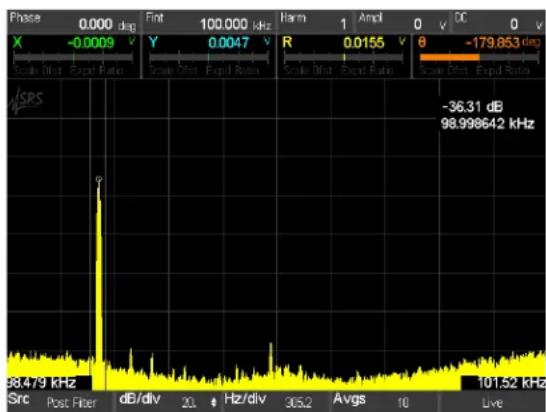This screenshot has width=546, height=412.
Task: Click the -36.31 dB cursor readout
Action: point(473,107)
